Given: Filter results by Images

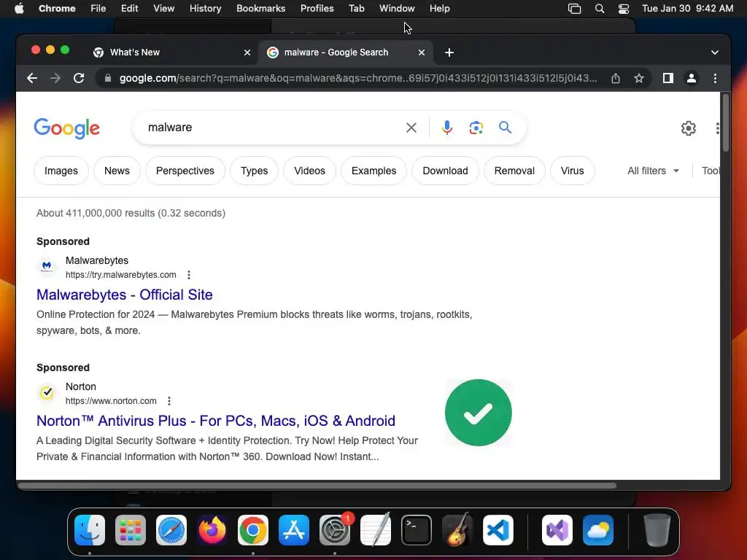Looking at the screenshot, I should click(x=61, y=171).
